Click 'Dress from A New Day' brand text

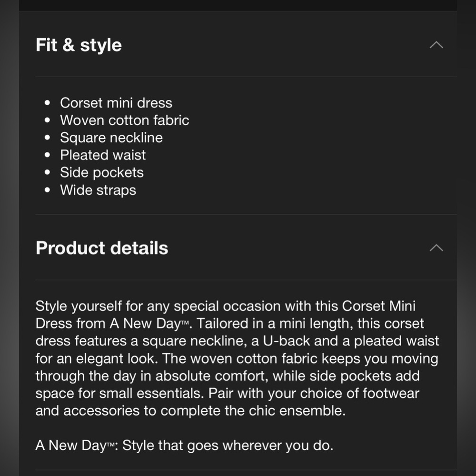pyautogui.click(x=112, y=323)
